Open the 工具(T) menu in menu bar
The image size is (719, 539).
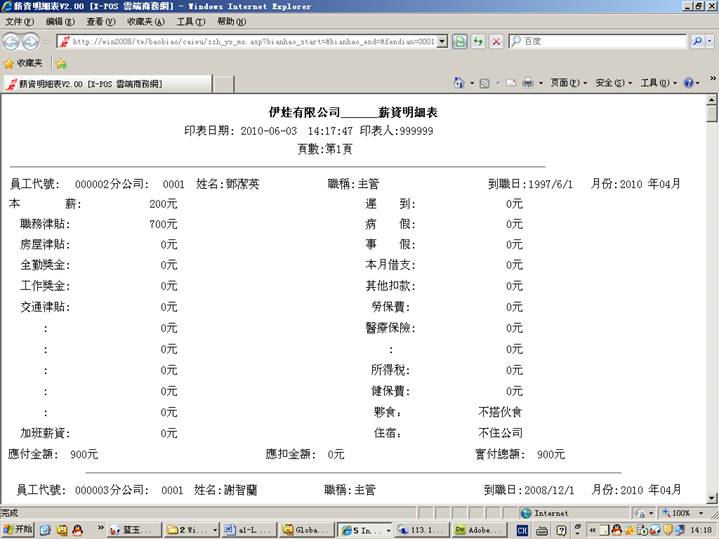pos(189,21)
